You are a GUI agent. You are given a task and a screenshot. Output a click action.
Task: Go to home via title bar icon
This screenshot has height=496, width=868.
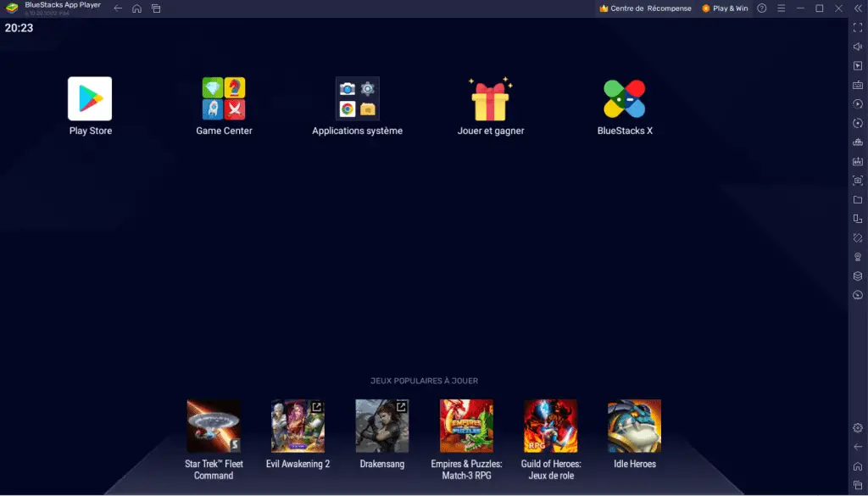coord(136,8)
